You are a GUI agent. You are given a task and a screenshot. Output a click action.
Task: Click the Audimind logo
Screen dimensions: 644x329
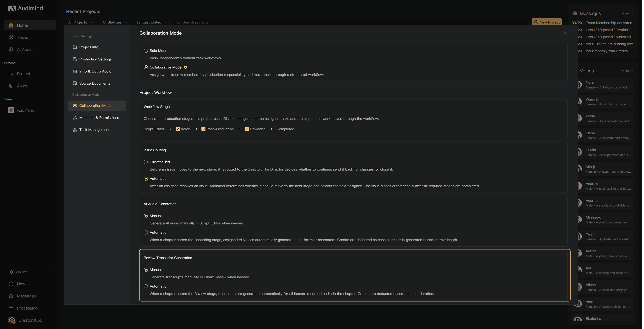[x=25, y=8]
